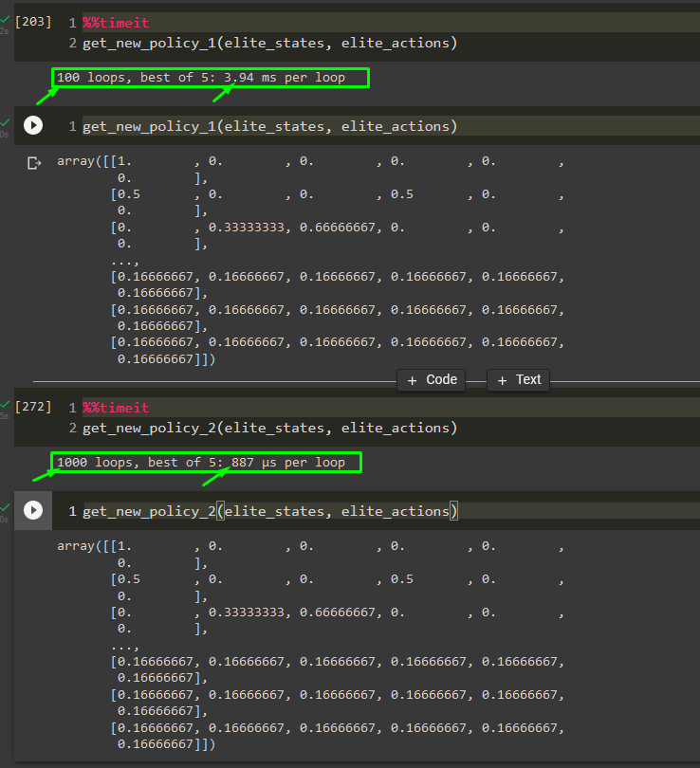Click the Add Code button between the cells
Viewport: 700px width, 768px height.
431,379
